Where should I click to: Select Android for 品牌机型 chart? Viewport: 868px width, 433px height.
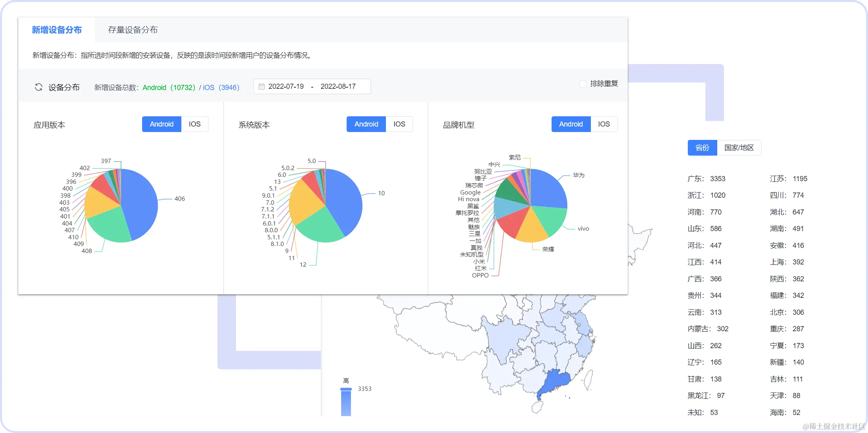571,124
